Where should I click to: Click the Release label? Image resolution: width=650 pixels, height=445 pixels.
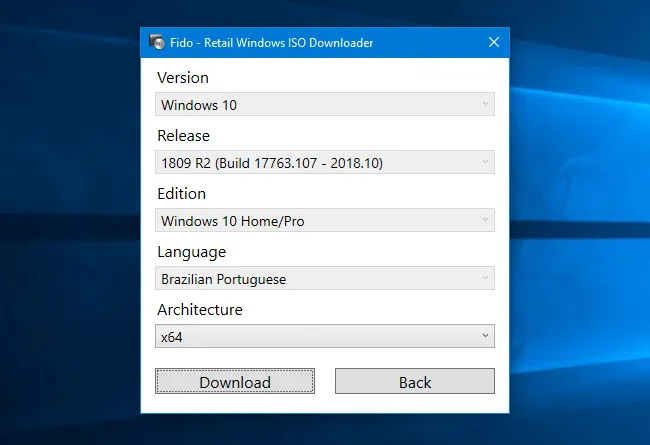click(184, 136)
